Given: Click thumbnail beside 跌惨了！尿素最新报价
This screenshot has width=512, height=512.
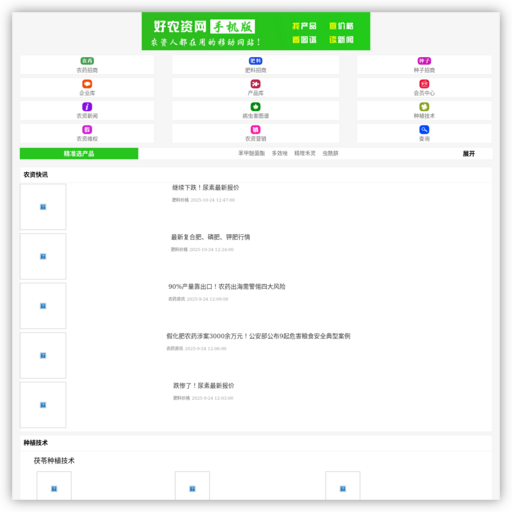Looking at the screenshot, I should (43, 405).
